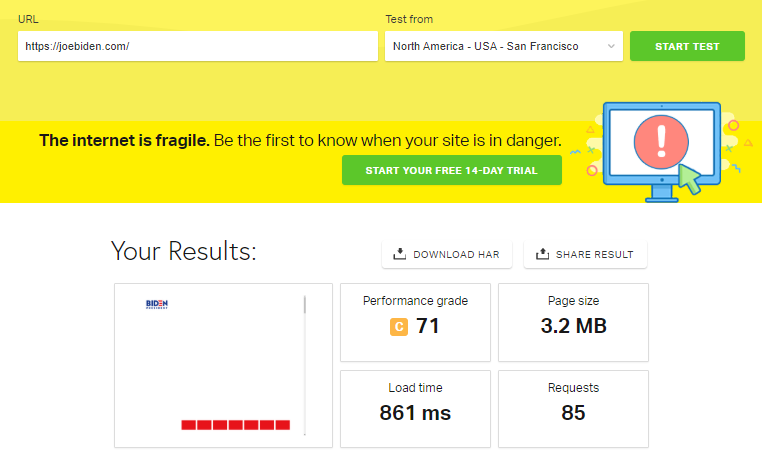Click the download icon beside DOWNLOAD HAR
762x466 pixels.
click(399, 254)
